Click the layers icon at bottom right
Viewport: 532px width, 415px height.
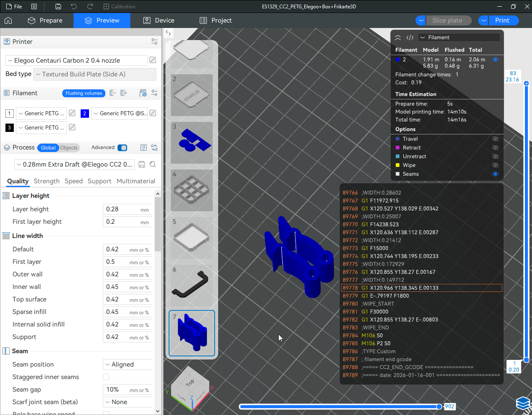[524, 403]
